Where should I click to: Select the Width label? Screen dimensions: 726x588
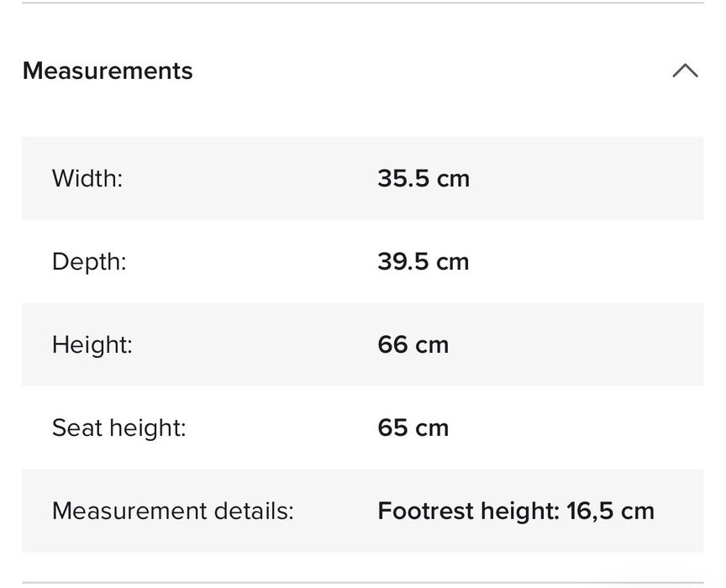[87, 178]
